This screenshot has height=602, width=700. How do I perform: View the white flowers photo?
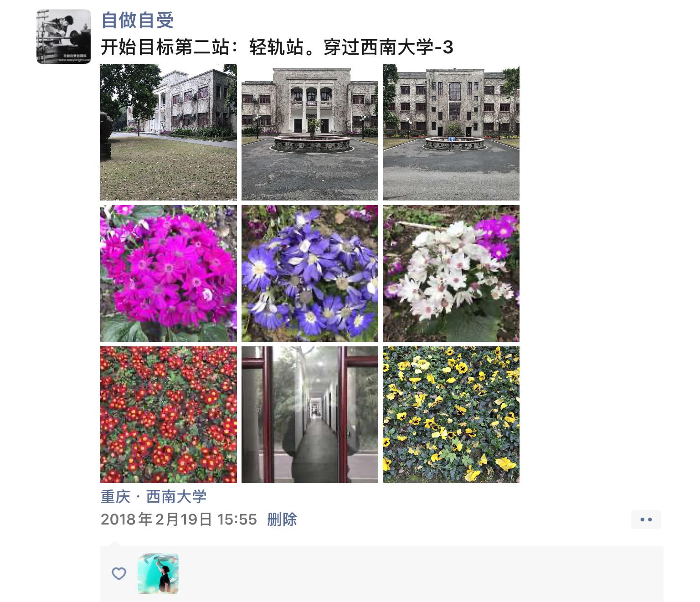(x=451, y=273)
